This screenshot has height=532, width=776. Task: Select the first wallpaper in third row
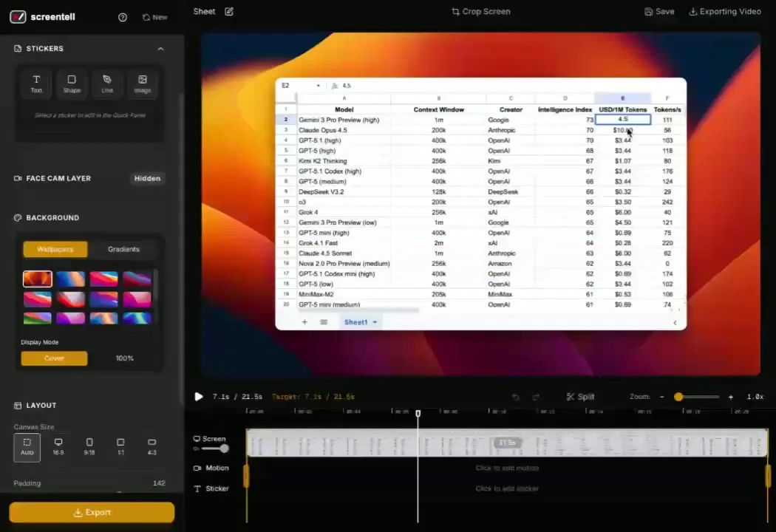point(38,318)
